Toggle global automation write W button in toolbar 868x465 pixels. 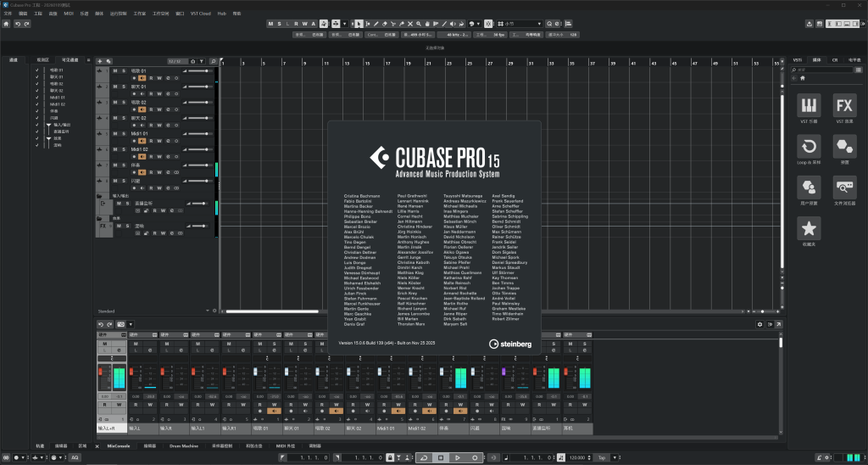tap(304, 24)
